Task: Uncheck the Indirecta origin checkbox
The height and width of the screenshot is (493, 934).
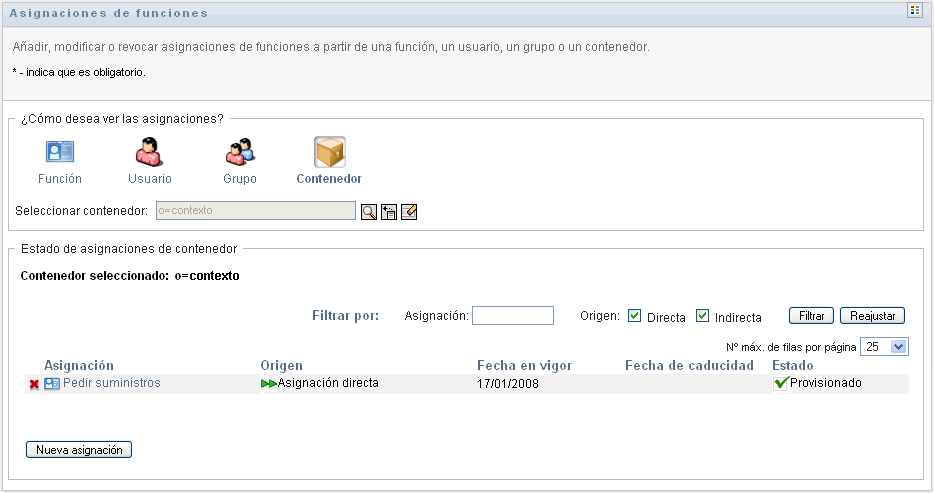Action: tap(702, 317)
